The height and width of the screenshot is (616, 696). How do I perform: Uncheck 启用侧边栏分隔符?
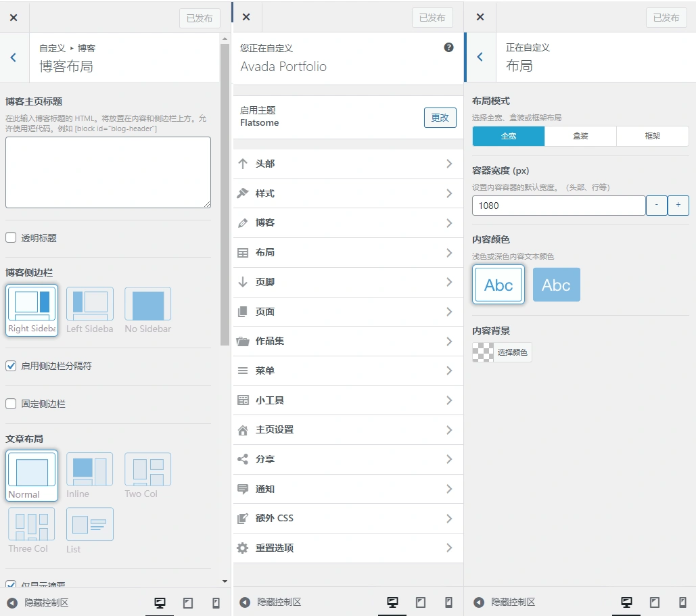[11, 366]
